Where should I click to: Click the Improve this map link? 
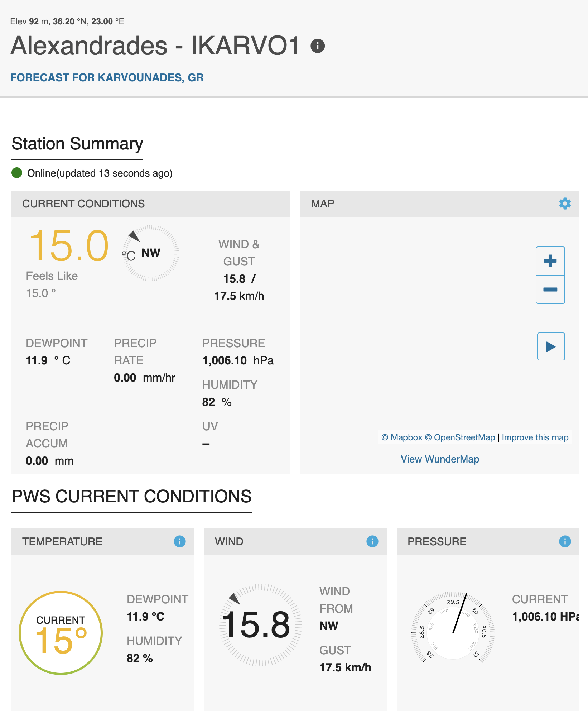point(535,437)
